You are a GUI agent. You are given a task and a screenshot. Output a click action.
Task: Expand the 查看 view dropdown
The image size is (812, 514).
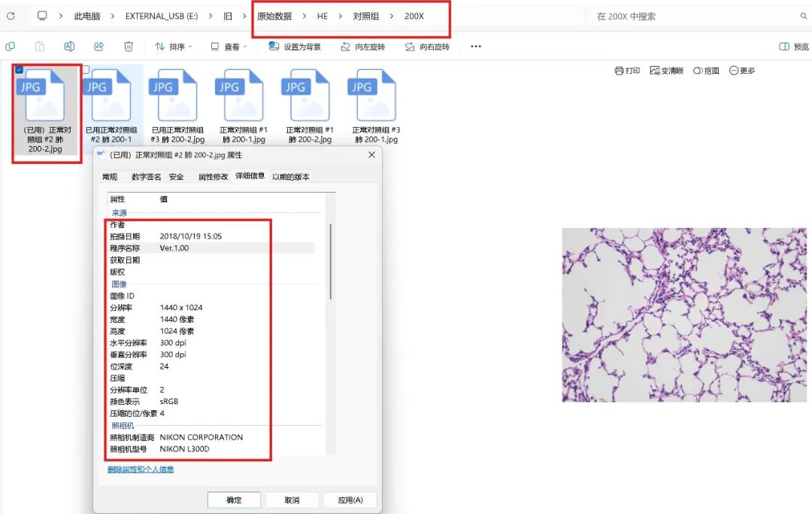229,47
